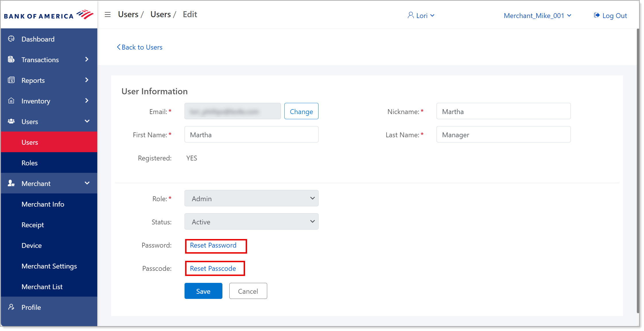Click the Inventory house icon

(11, 101)
